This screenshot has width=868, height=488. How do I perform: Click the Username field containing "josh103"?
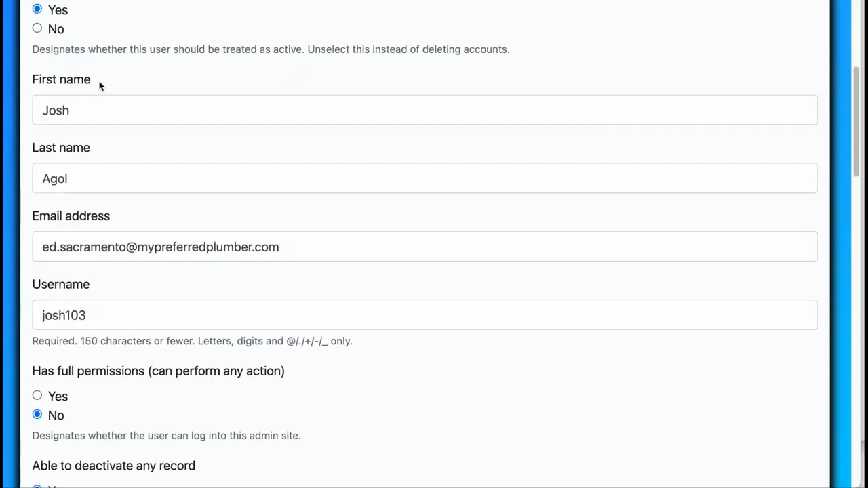(425, 314)
